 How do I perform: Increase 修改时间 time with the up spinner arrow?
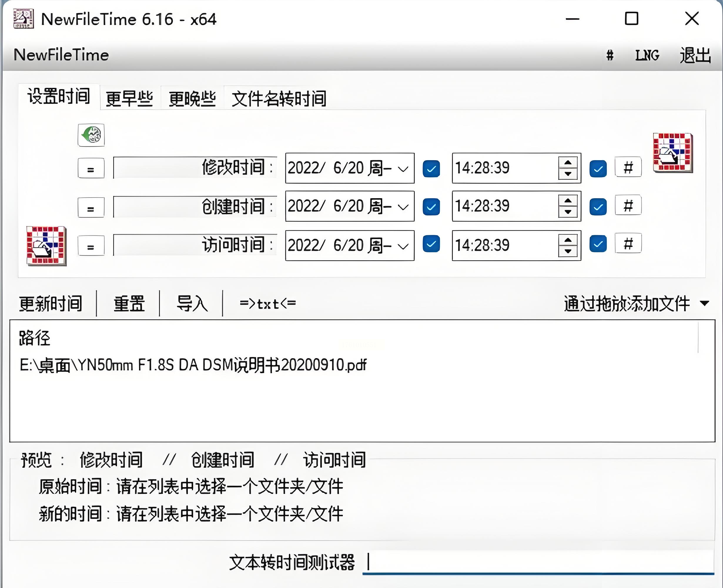pyautogui.click(x=568, y=163)
